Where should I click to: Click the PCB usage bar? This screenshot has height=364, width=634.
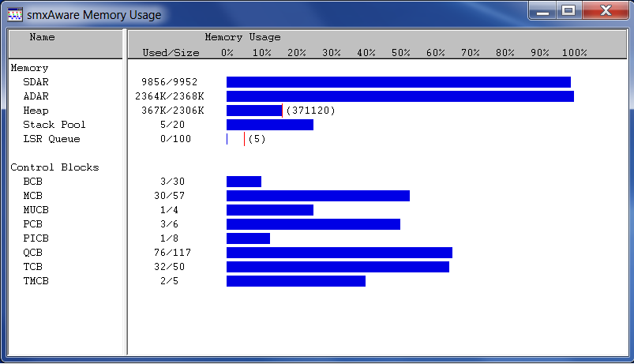click(x=313, y=224)
